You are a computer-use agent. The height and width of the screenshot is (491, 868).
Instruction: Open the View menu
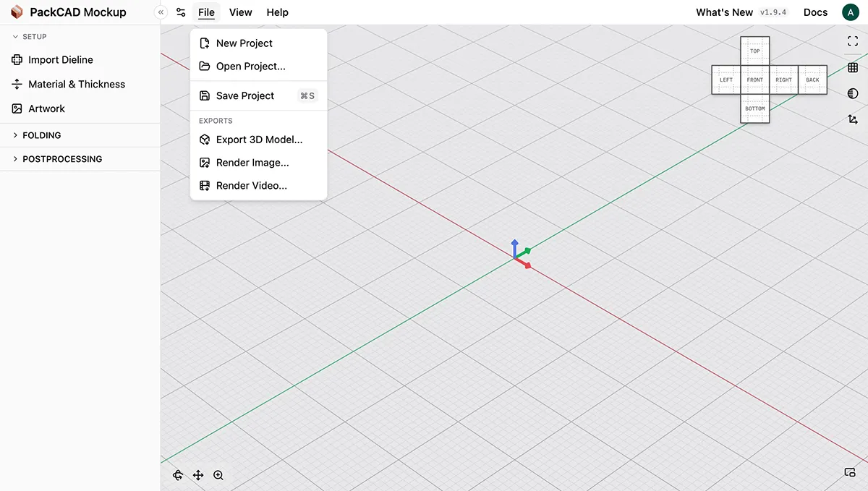pos(240,12)
